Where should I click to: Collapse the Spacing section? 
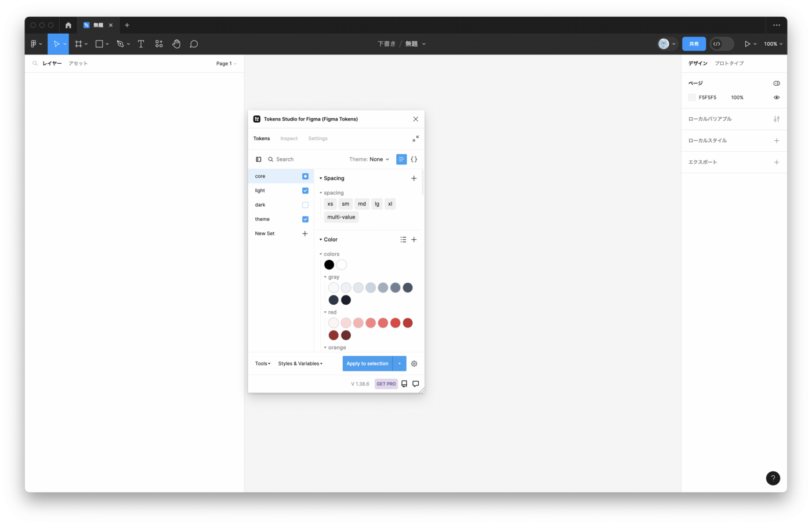point(321,178)
